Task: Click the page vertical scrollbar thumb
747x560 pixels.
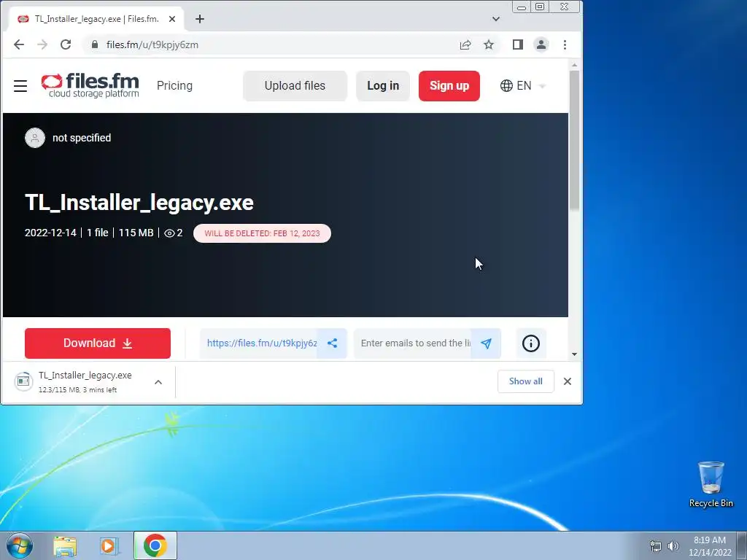Action: coord(575,140)
